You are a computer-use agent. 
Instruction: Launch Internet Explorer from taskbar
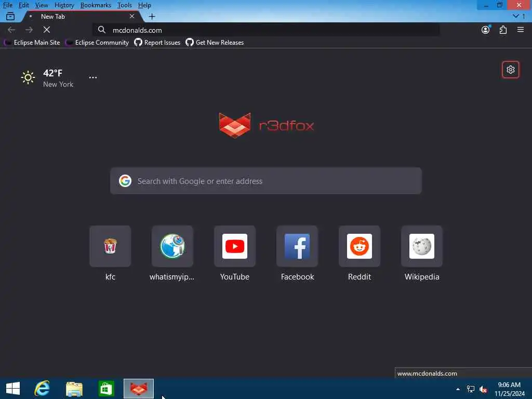coord(42,389)
